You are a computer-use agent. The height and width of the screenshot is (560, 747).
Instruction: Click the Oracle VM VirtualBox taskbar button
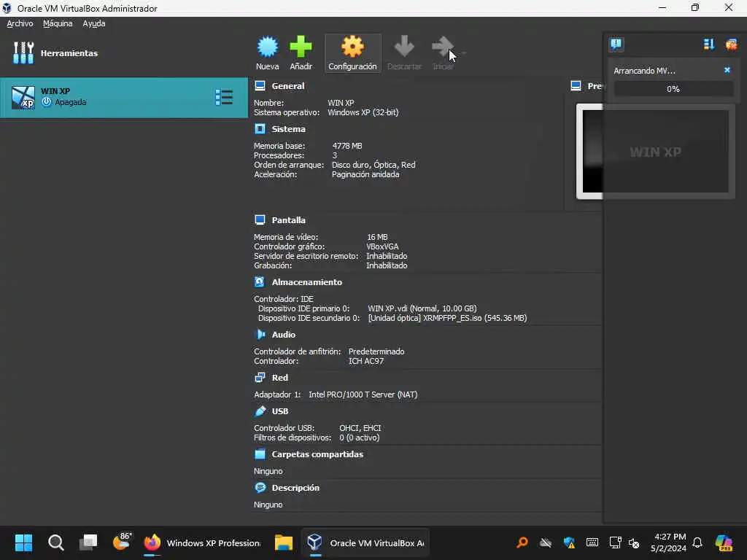(365, 542)
